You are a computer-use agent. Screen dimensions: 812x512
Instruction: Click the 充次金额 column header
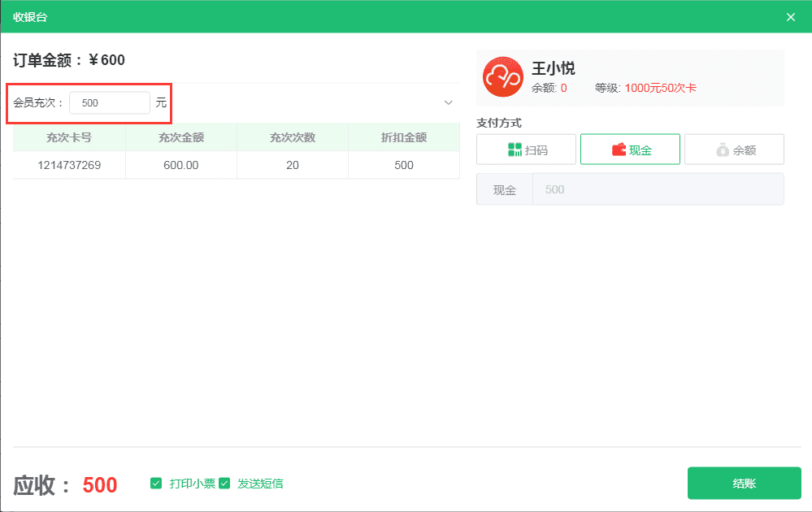tap(181, 137)
